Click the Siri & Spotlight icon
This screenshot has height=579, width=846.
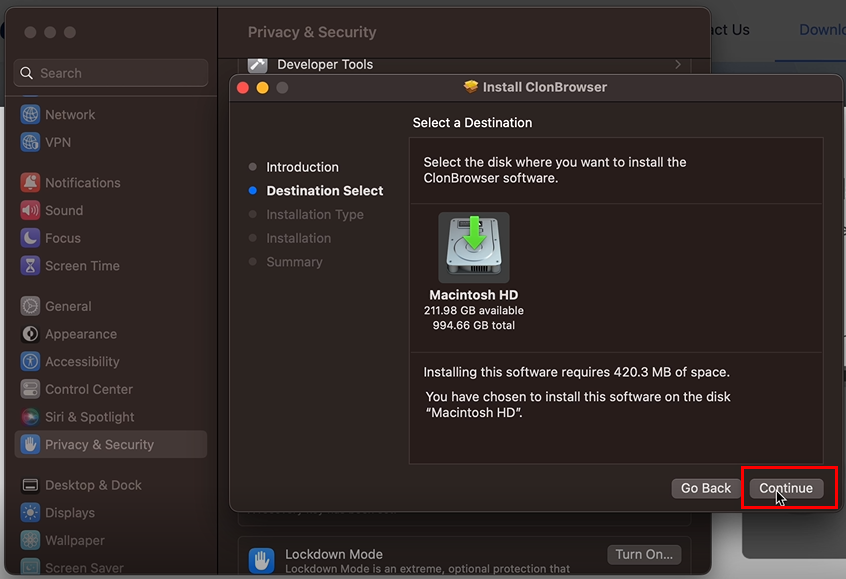[30, 417]
